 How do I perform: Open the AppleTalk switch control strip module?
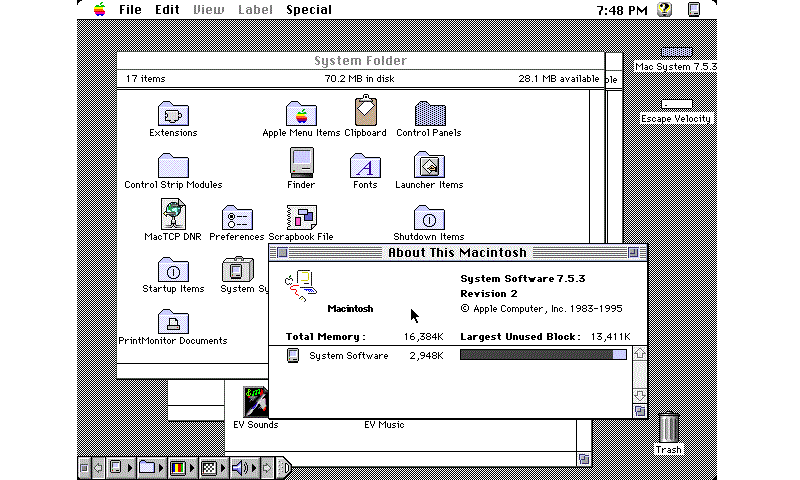click(120, 467)
